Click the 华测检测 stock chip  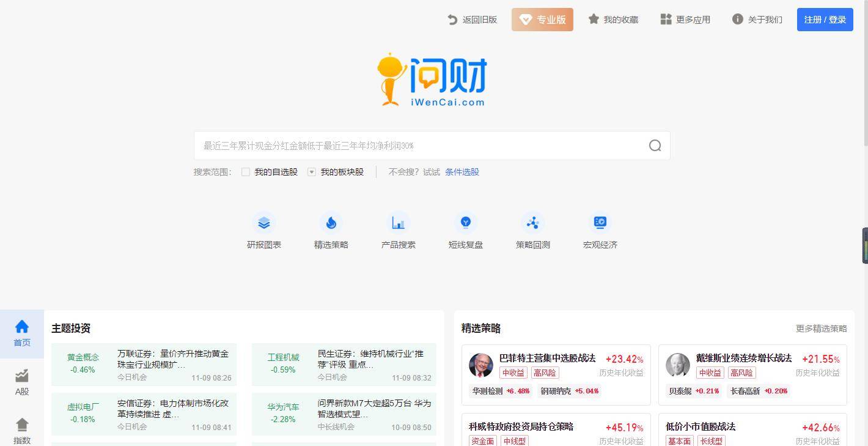pos(501,391)
